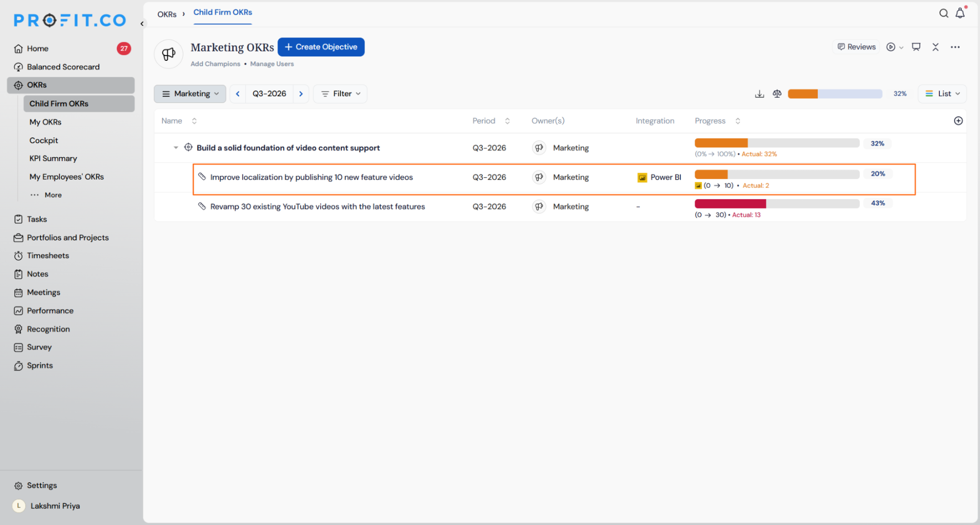Image resolution: width=980 pixels, height=525 pixels.
Task: Open the List view dropdown
Action: 942,94
